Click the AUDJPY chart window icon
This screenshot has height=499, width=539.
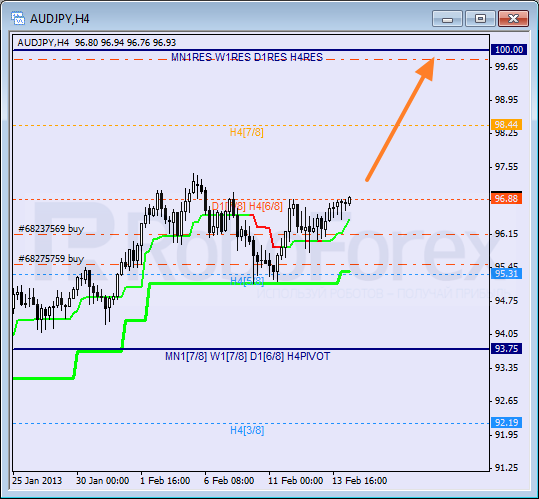pos(18,18)
